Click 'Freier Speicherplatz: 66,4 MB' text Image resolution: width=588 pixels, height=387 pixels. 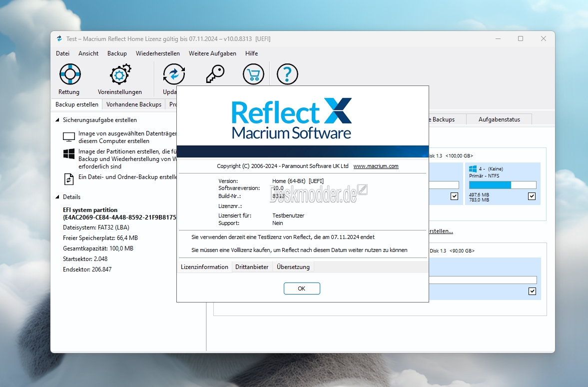point(100,238)
